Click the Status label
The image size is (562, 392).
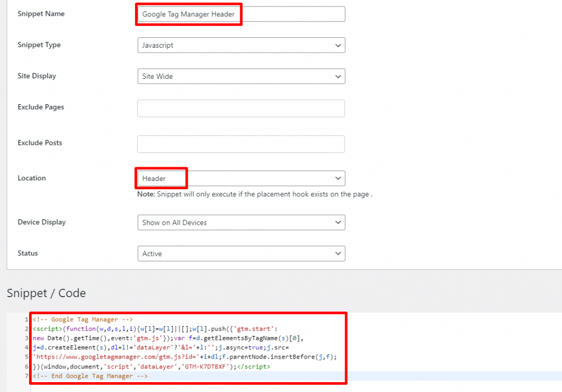pos(27,253)
